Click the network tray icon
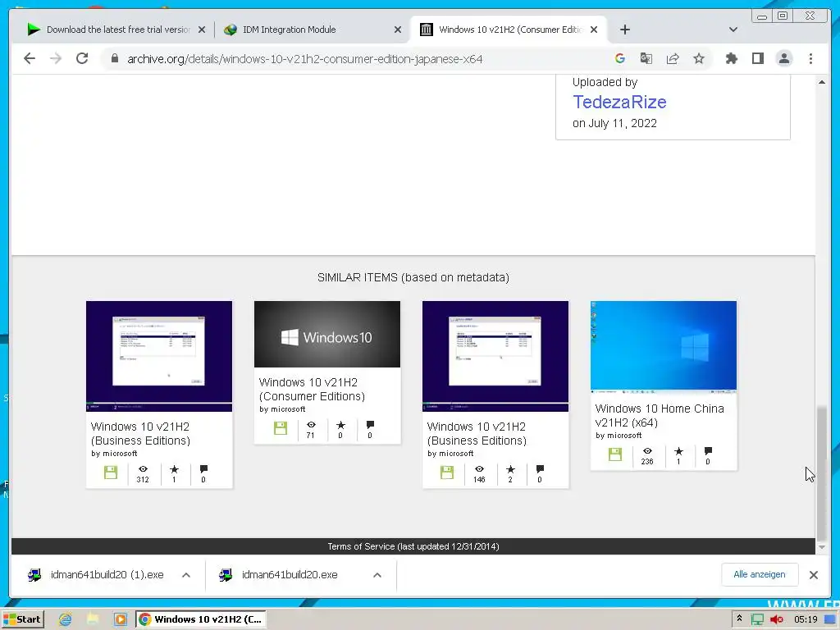 (757, 619)
